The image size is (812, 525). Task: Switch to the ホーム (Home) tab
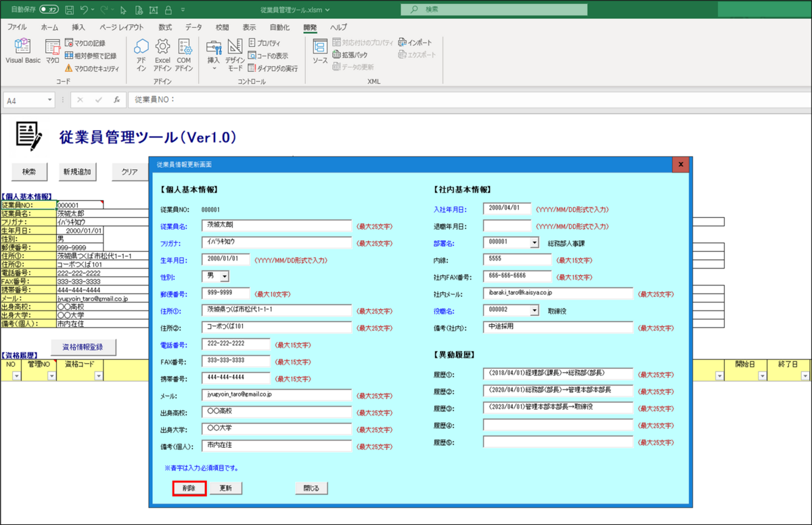pos(49,27)
